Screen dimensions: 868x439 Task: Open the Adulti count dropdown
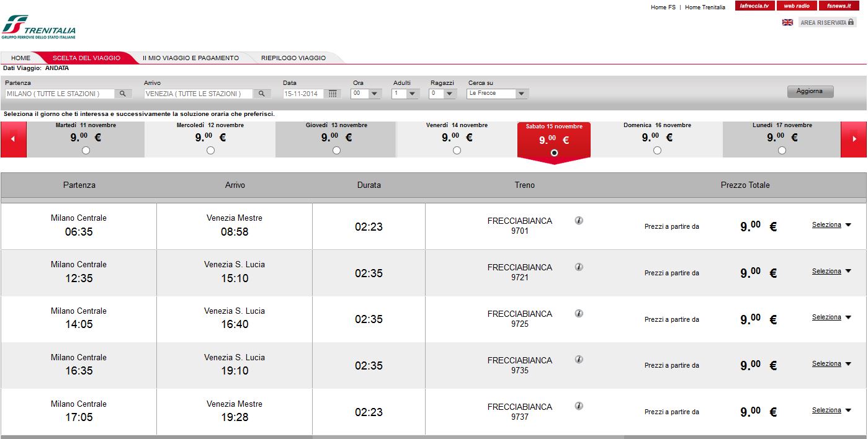(406, 94)
